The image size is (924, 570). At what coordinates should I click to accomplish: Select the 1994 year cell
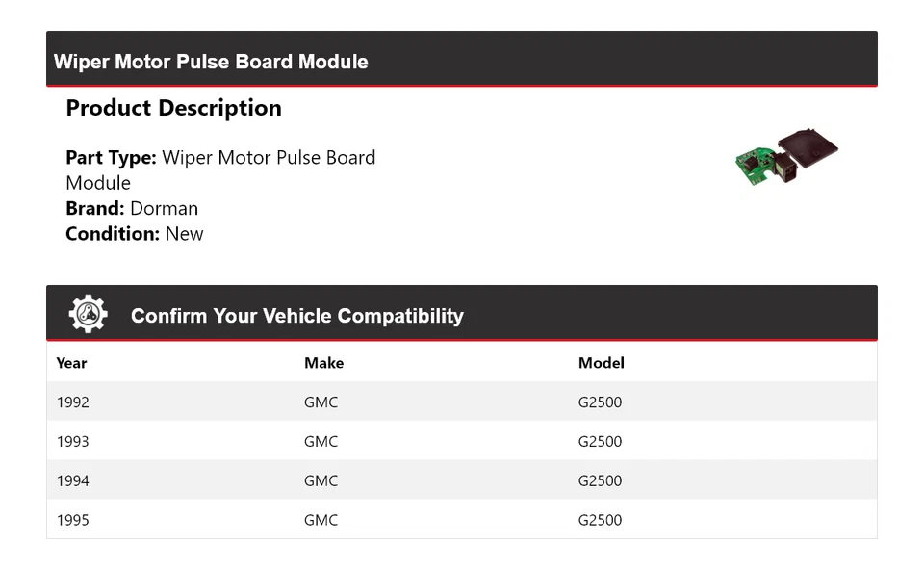coord(72,480)
